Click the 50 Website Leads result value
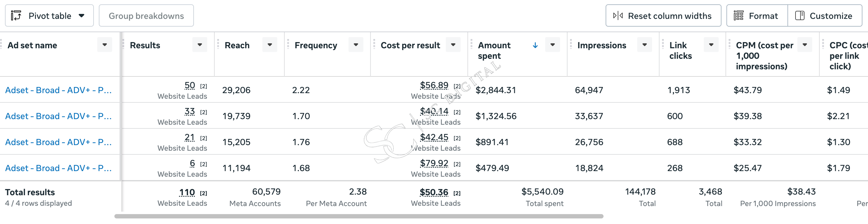 190,85
